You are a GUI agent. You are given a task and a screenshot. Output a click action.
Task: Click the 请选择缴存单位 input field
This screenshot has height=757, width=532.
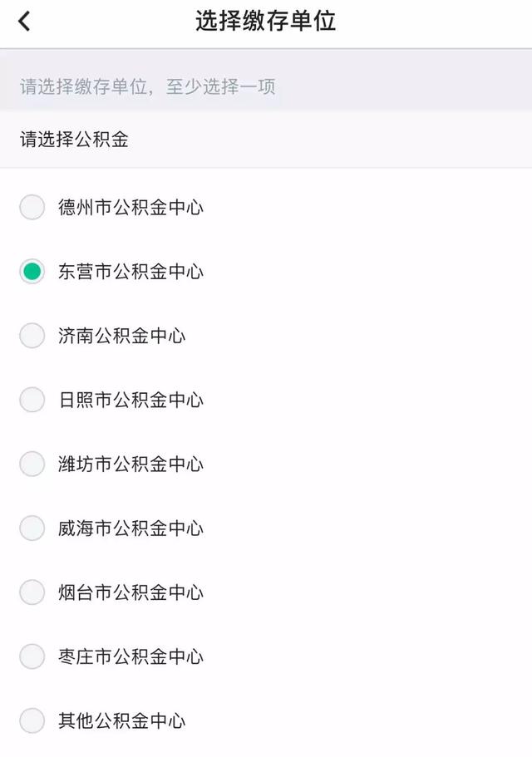[x=266, y=87]
